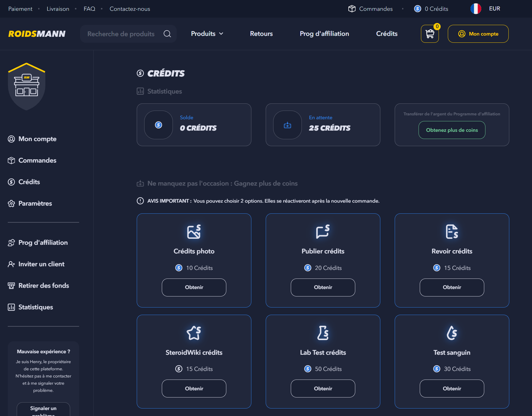Click the Lab Test flask icon

point(323,333)
